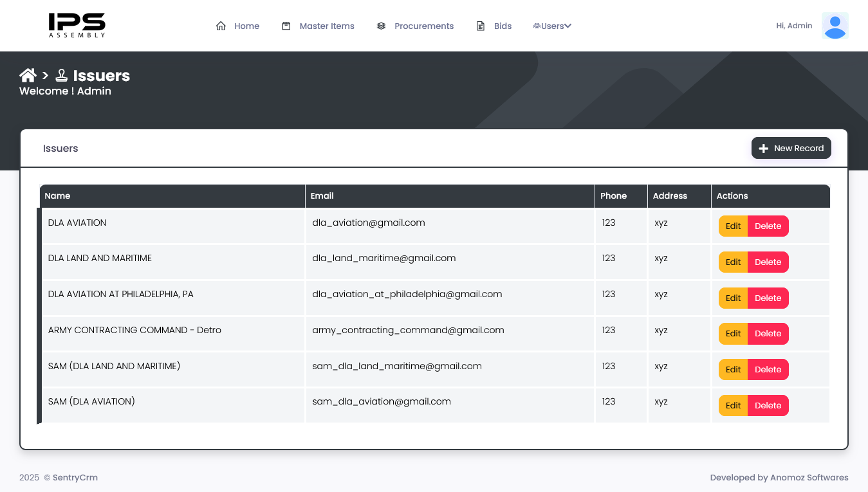
Task: Click the Master Items clipboard icon
Action: (x=286, y=25)
